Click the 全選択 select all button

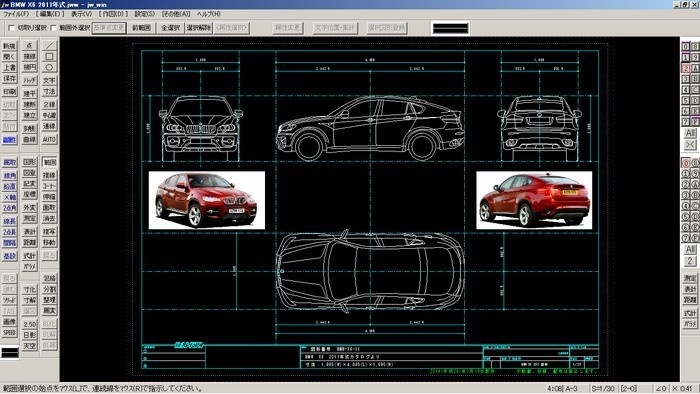171,28
